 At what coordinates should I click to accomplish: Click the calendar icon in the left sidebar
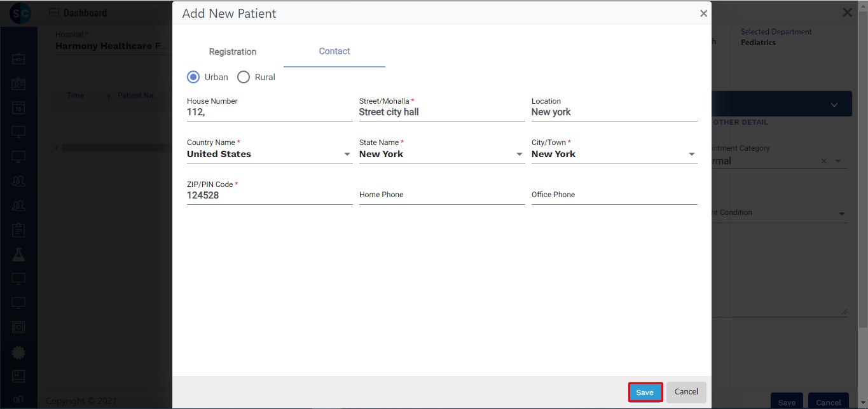[x=18, y=108]
